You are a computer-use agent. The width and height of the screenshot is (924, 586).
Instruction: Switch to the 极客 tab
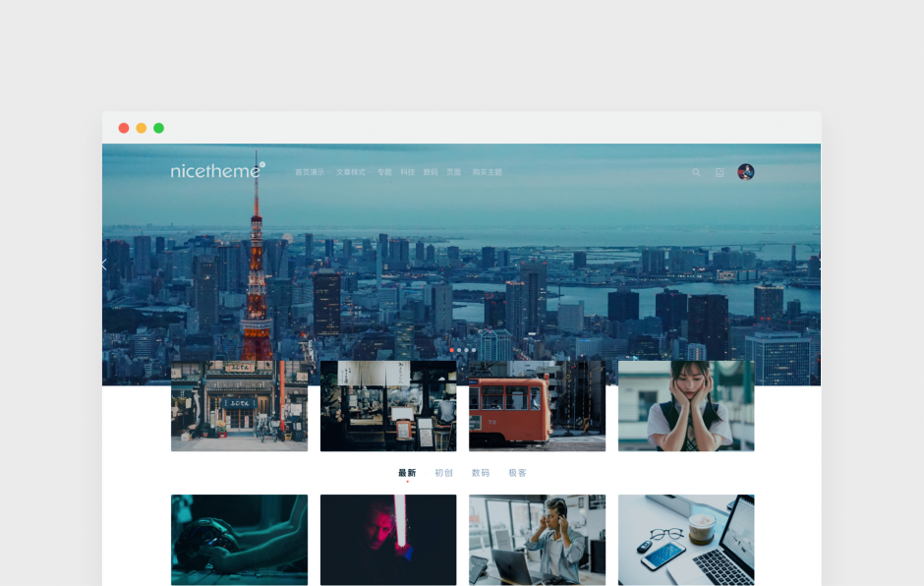[x=517, y=473]
